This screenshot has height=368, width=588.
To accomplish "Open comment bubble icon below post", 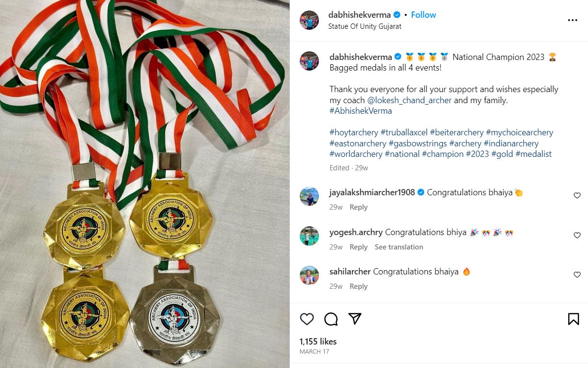I will tap(331, 319).
